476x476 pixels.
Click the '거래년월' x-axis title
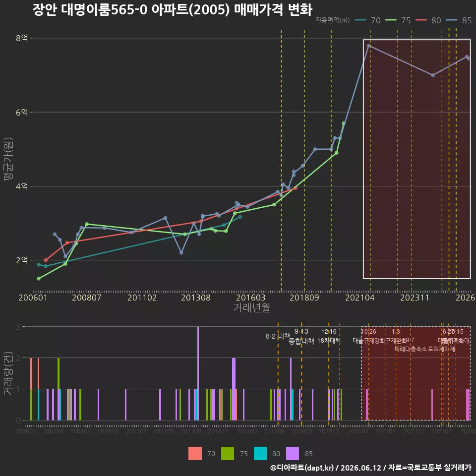coord(252,307)
